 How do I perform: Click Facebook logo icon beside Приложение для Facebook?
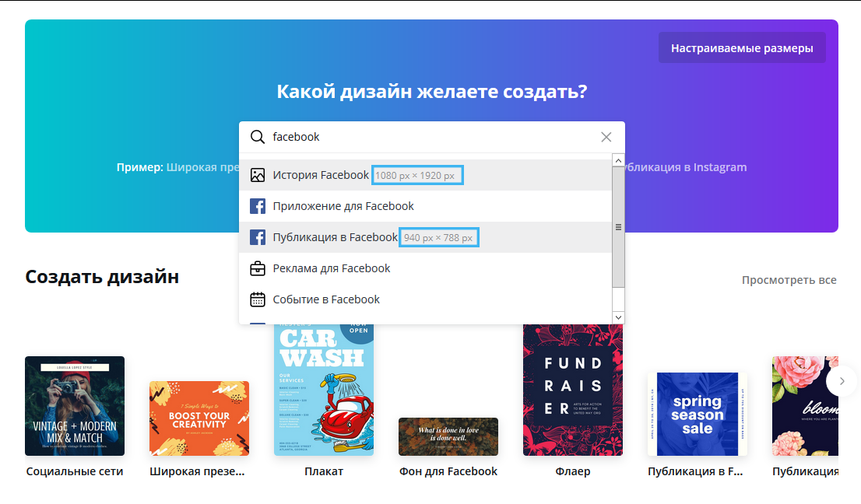pyautogui.click(x=258, y=206)
